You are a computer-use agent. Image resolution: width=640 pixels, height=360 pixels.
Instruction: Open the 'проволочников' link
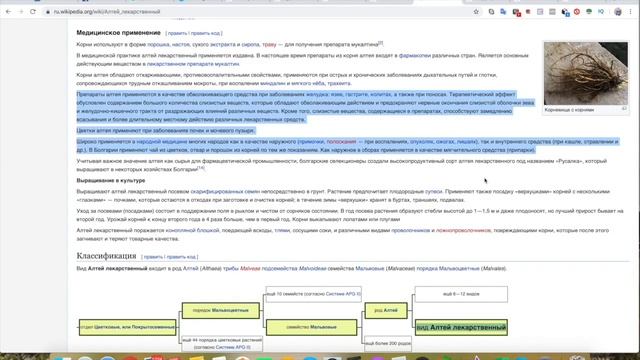tap(411, 231)
